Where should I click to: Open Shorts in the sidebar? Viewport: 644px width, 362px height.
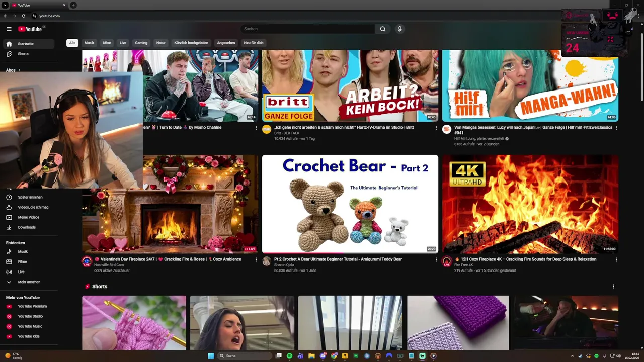(x=28, y=54)
